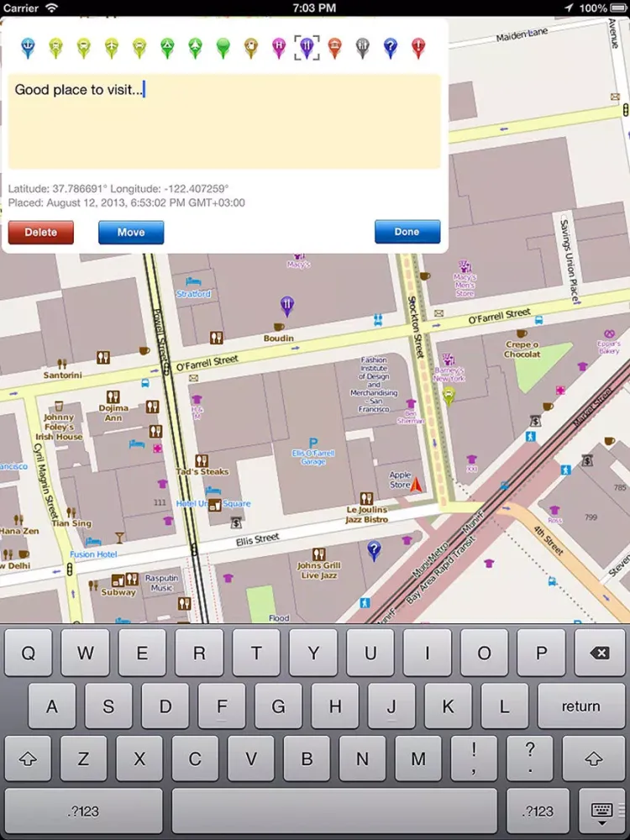Tap the Wi-Fi icon in status bar
Viewport: 630px width, 840px height.
pyautogui.click(x=51, y=8)
